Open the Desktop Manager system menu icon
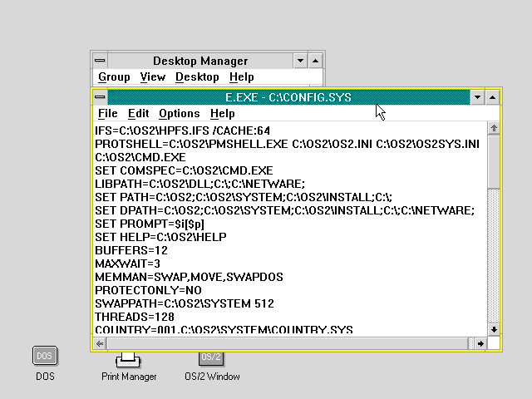Image resolution: width=532 pixels, height=399 pixels. (100, 61)
